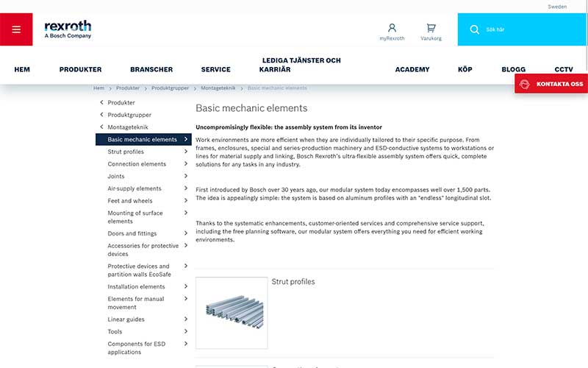The width and height of the screenshot is (588, 368).
Task: Go back to Produktgrupper in sidebar
Action: tap(129, 115)
